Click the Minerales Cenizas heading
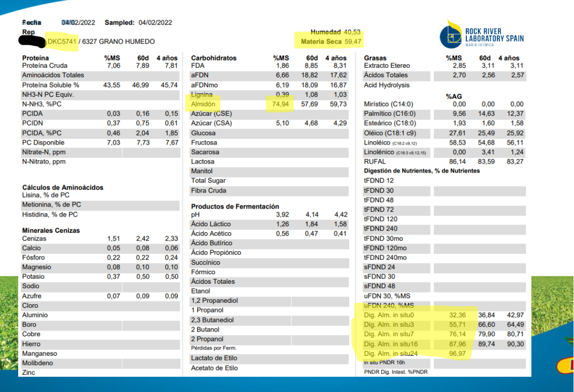The height and width of the screenshot is (392, 574). pyautogui.click(x=51, y=230)
